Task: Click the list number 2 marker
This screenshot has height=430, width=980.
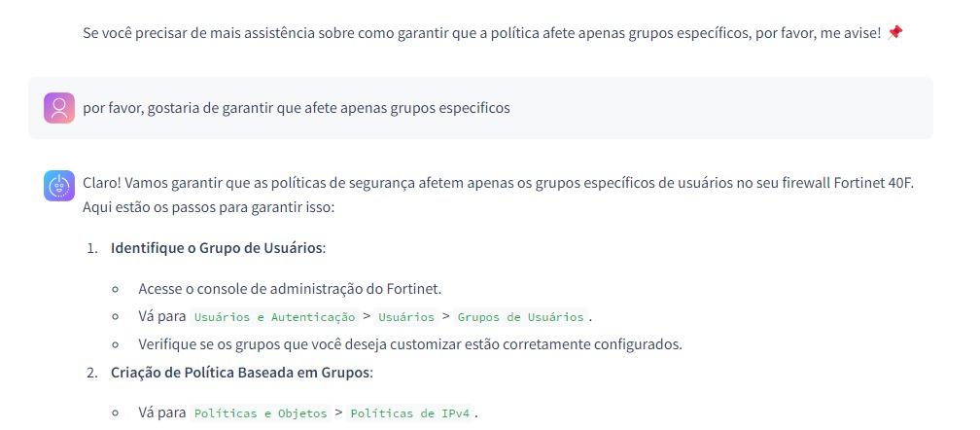Action: (92, 373)
